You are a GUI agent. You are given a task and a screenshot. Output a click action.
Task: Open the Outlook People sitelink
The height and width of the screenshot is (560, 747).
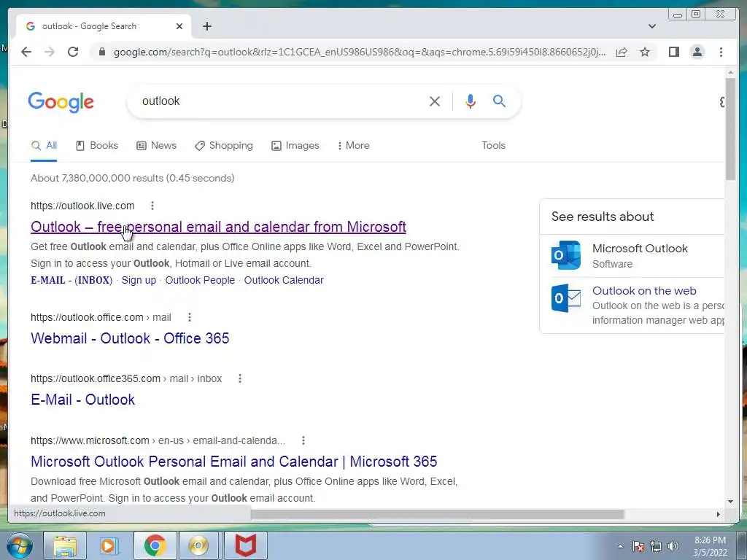[x=200, y=280]
